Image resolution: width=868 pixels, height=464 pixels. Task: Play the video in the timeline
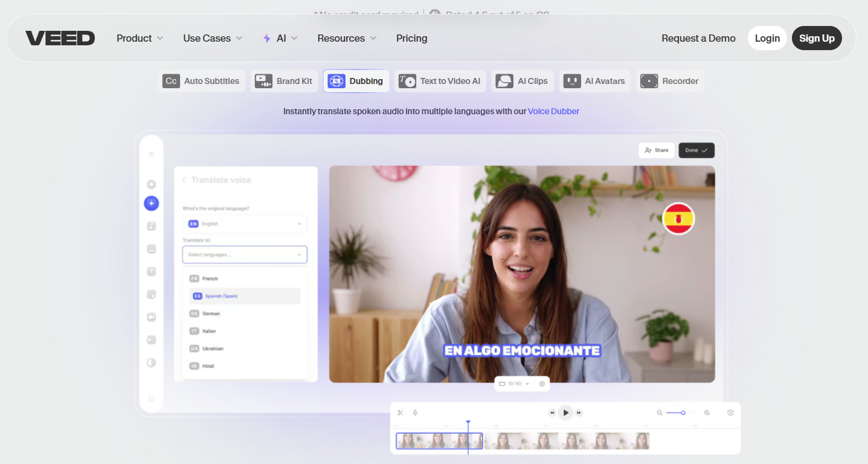pyautogui.click(x=565, y=413)
